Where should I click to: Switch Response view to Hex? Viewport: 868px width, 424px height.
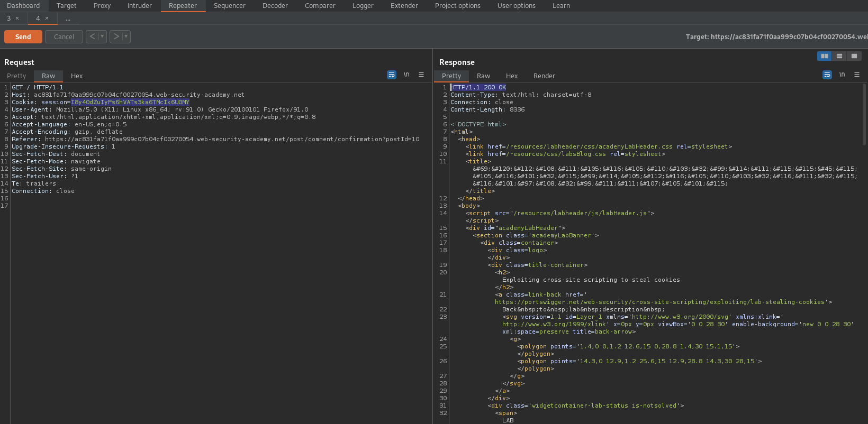pyautogui.click(x=512, y=76)
